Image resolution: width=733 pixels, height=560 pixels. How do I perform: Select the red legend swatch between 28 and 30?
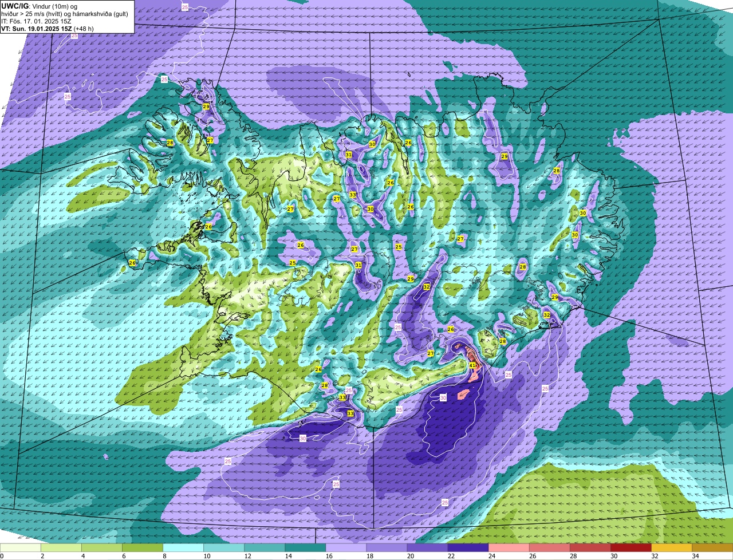click(x=590, y=548)
